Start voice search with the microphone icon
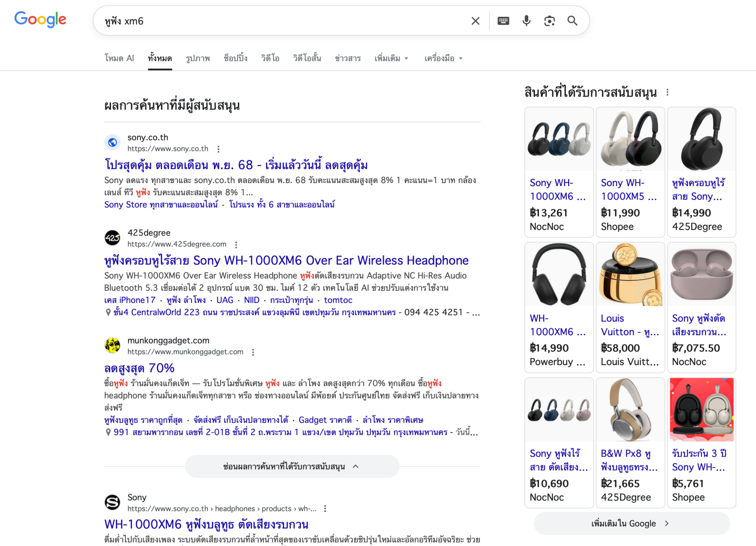The height and width of the screenshot is (546, 756). pos(526,21)
